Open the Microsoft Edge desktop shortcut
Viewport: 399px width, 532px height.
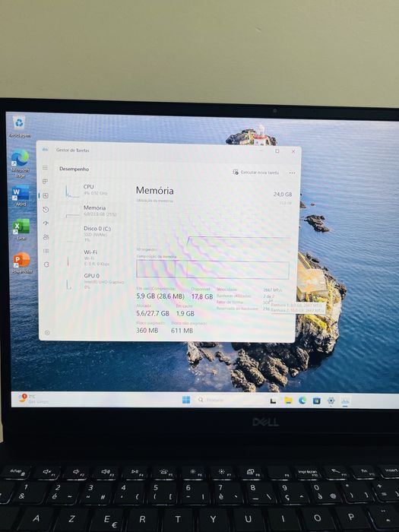20,163
